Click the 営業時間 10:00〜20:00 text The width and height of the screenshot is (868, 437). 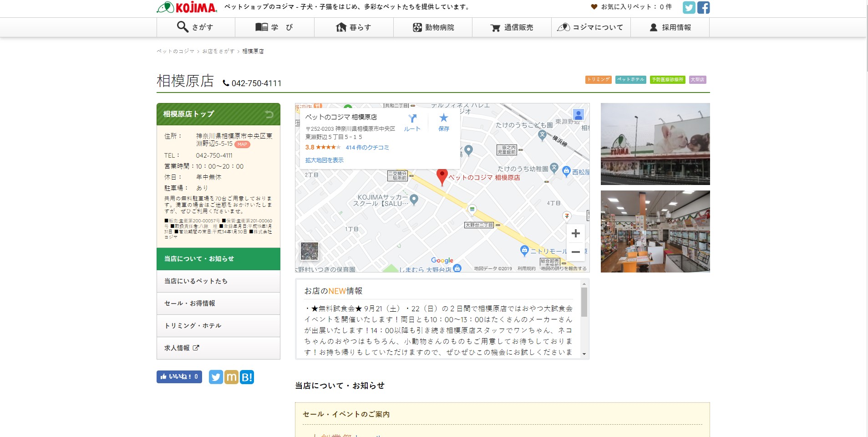pyautogui.click(x=204, y=166)
